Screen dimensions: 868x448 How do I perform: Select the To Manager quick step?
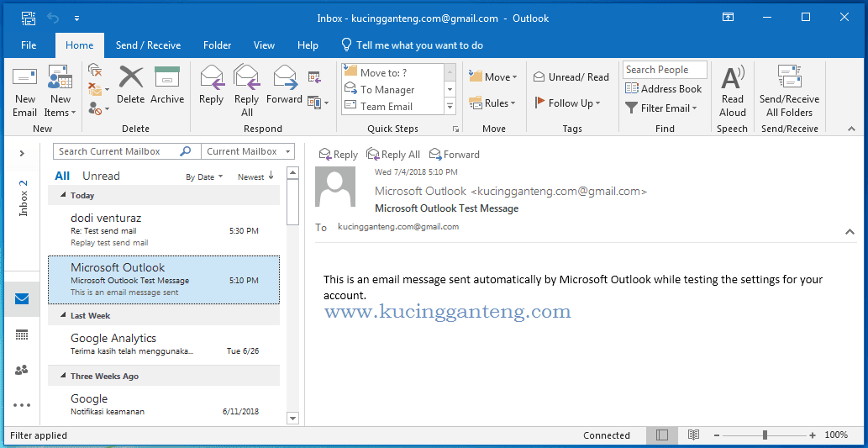pyautogui.click(x=393, y=89)
